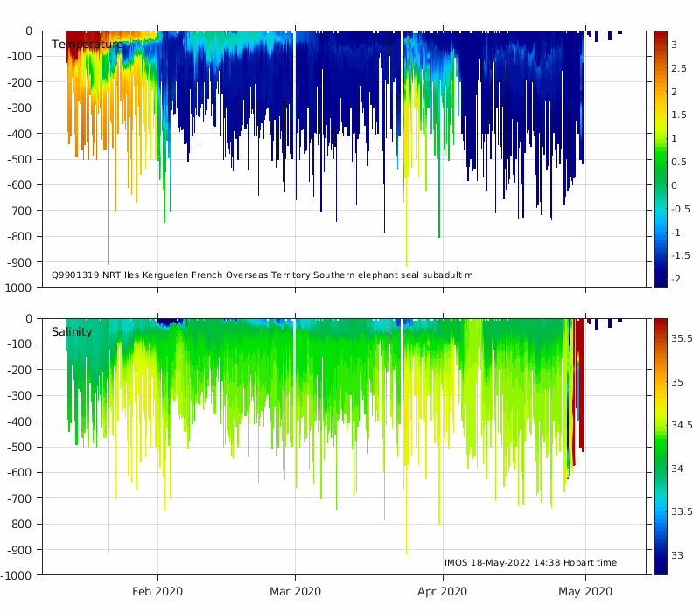Pick the salinity colorbar at 35.5
700x612 pixels.
tap(661, 338)
